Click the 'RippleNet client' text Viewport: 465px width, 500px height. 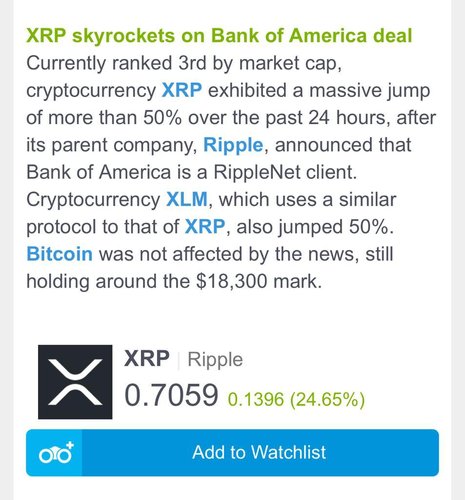pos(285,172)
